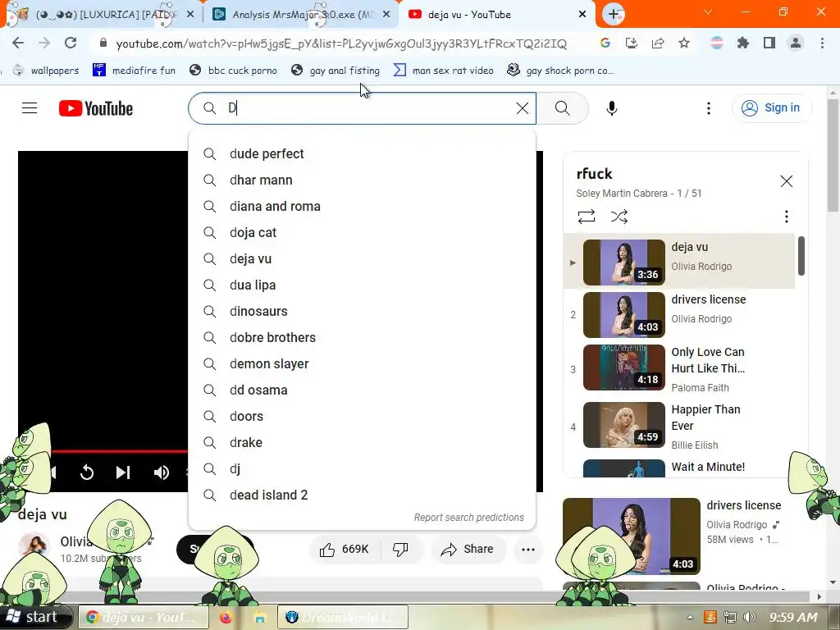Open more actions ellipsis under video
Viewport: 840px width, 630px height.
(528, 549)
